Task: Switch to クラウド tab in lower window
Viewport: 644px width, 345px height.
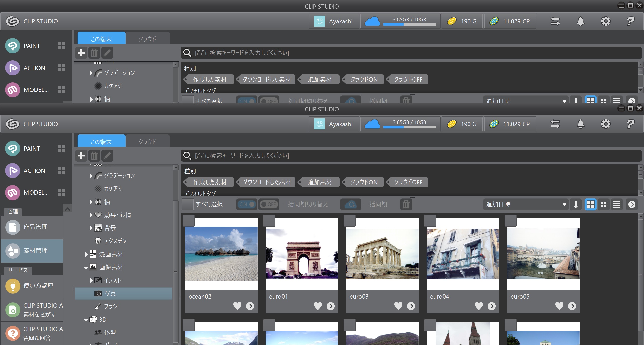Action: [147, 142]
